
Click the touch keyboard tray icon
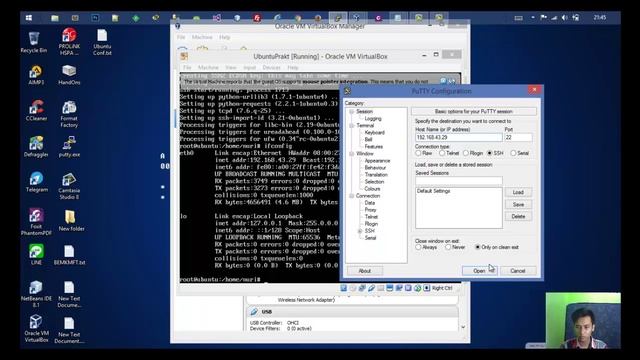point(518,18)
